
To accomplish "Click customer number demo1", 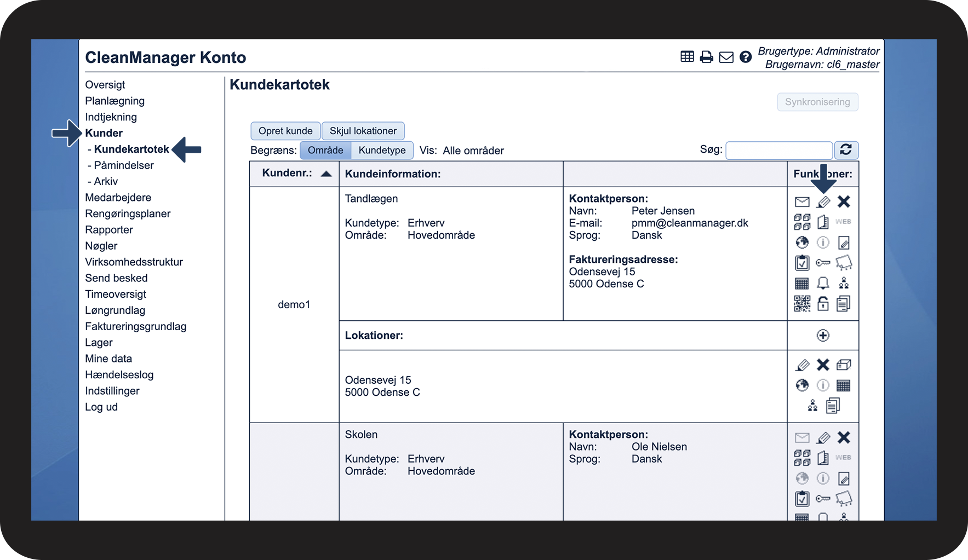I will 294,304.
